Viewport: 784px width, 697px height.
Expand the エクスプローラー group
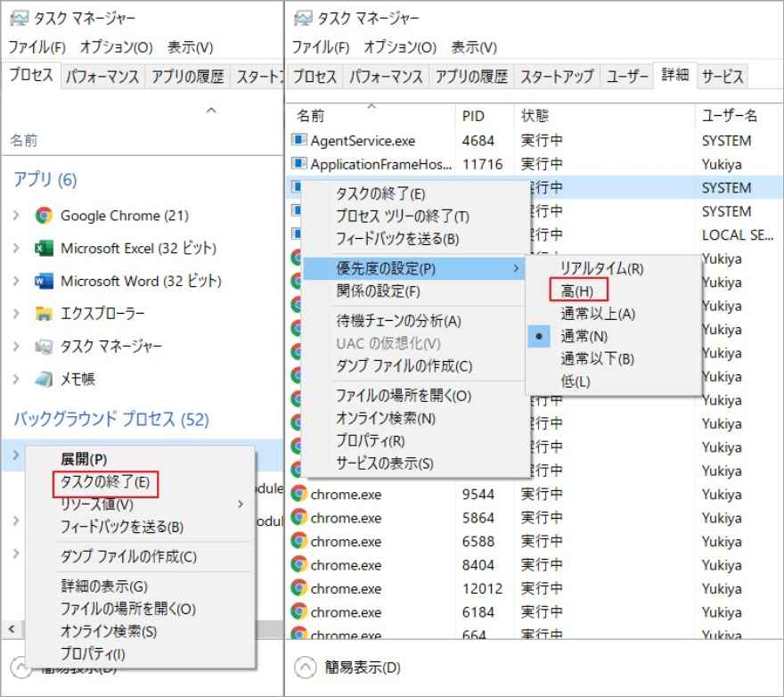(x=16, y=314)
